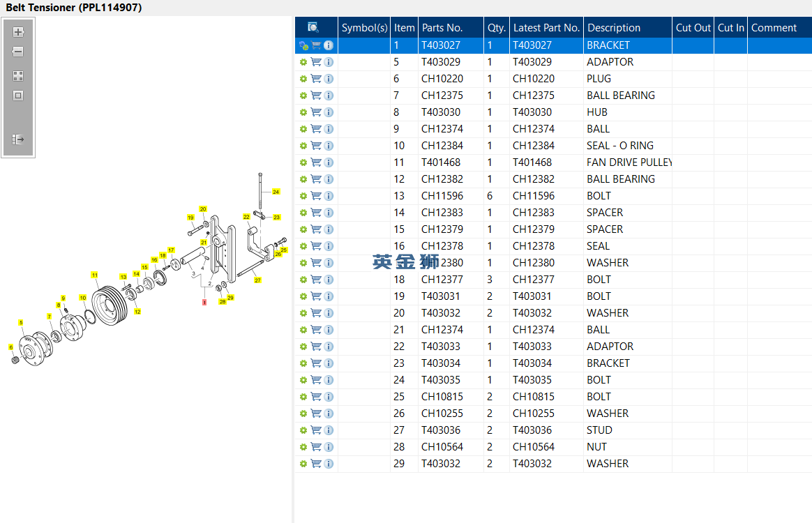Select callout 5 label in diagram

(x=21, y=323)
